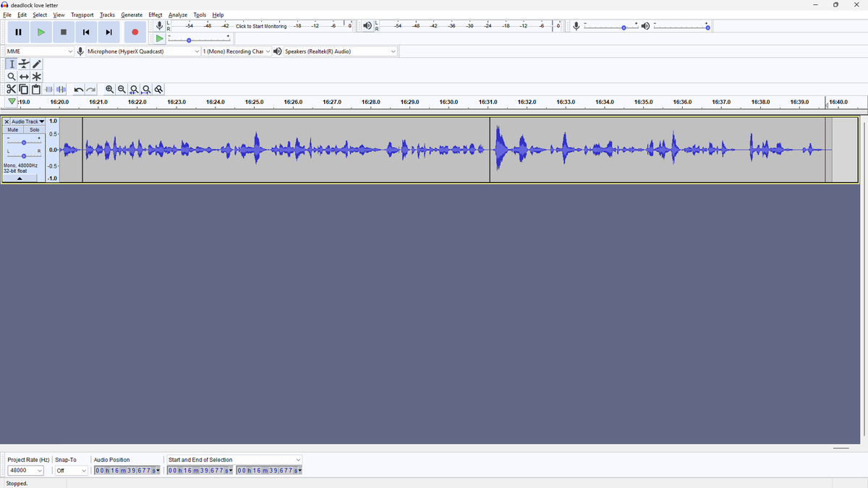
Task: Copy the selected audio
Action: click(23, 90)
